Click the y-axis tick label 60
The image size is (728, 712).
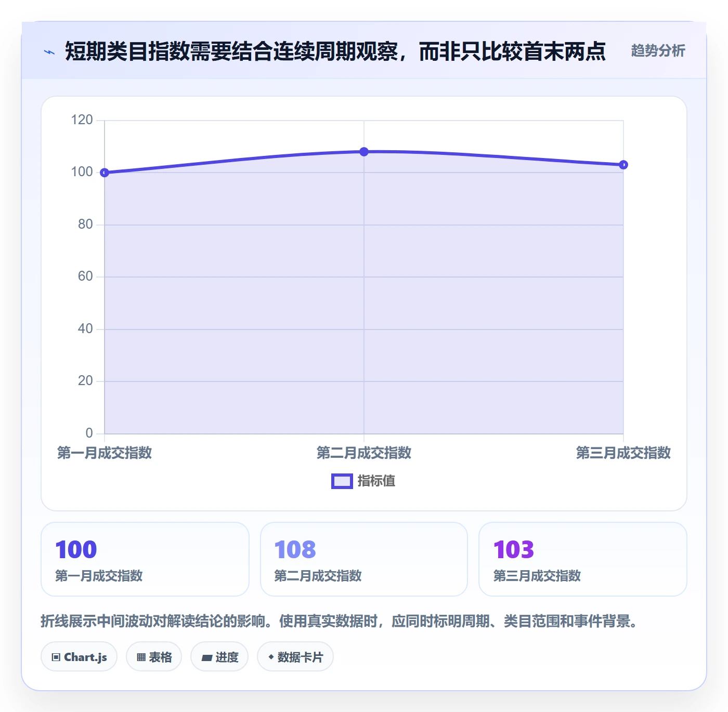pyautogui.click(x=85, y=276)
